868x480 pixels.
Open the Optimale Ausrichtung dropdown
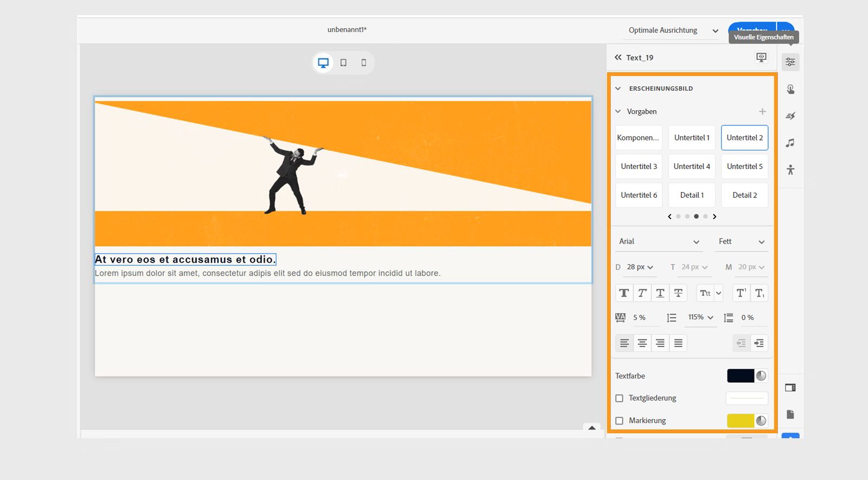coord(673,30)
